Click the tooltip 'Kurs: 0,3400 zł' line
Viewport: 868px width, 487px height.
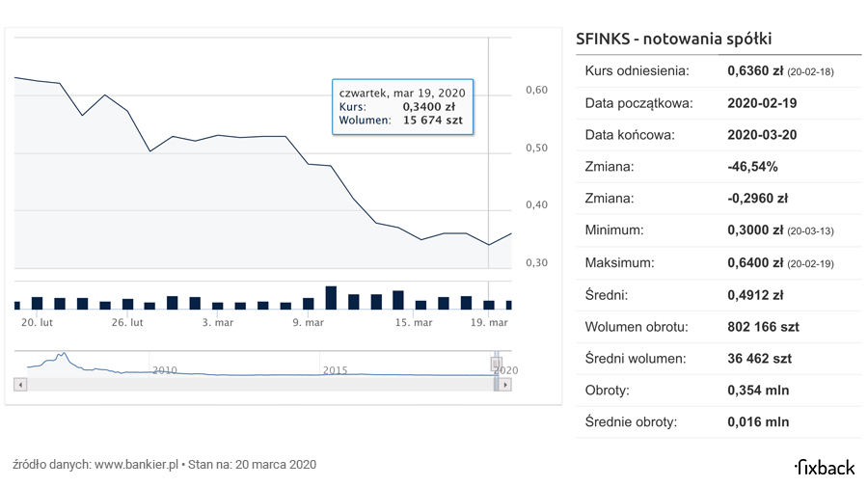(397, 107)
